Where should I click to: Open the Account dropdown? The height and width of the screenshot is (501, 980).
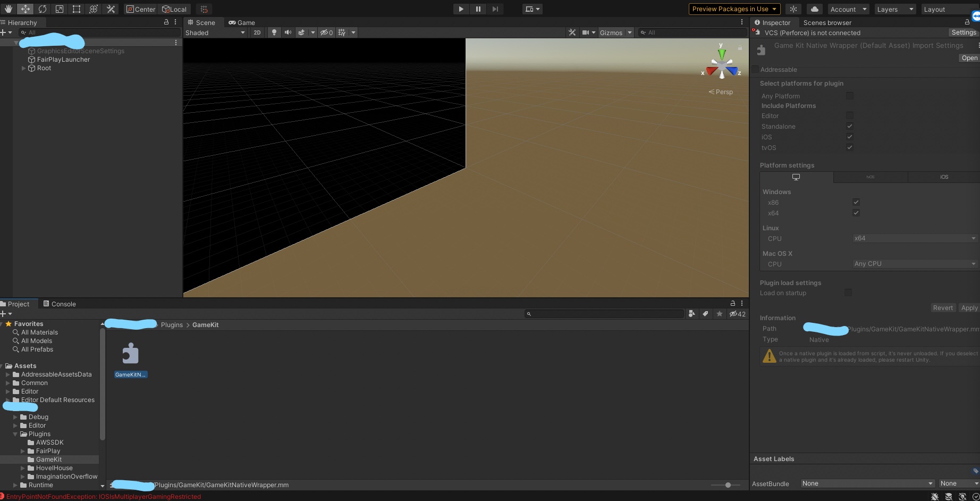(x=848, y=9)
